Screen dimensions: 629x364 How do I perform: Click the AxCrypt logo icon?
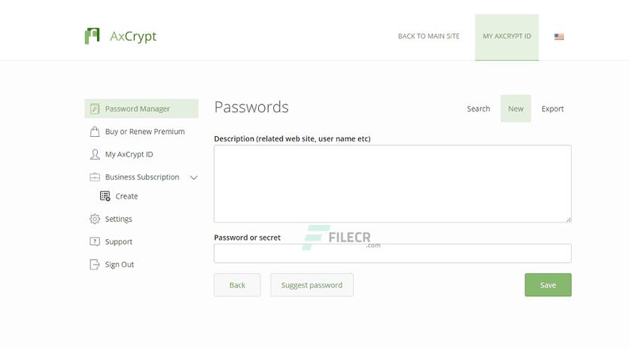click(92, 36)
